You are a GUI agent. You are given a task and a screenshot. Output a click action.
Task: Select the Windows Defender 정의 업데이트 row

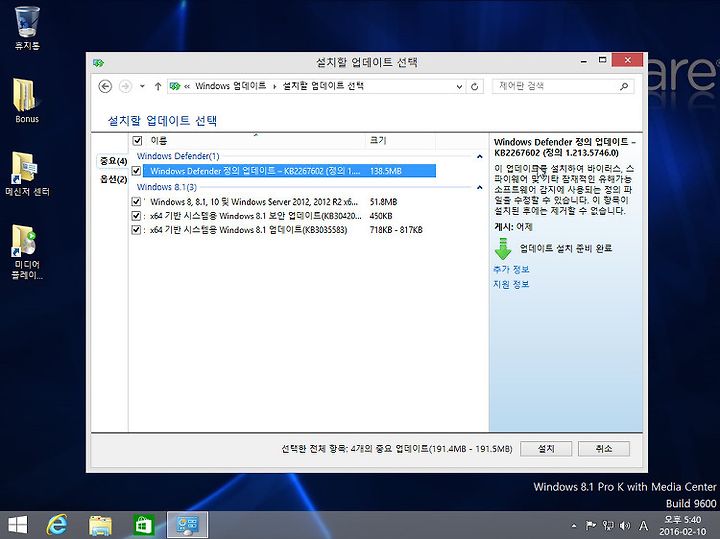pyautogui.click(x=289, y=171)
